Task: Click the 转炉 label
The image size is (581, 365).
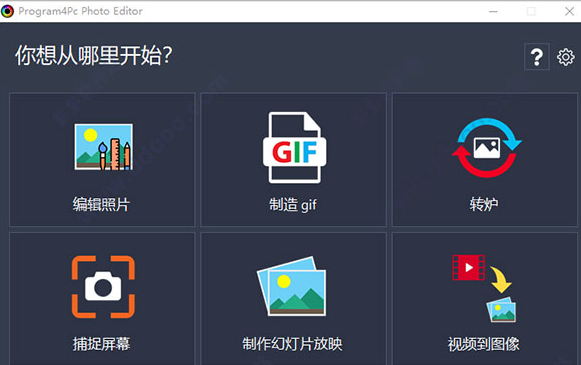Action: pyautogui.click(x=484, y=204)
